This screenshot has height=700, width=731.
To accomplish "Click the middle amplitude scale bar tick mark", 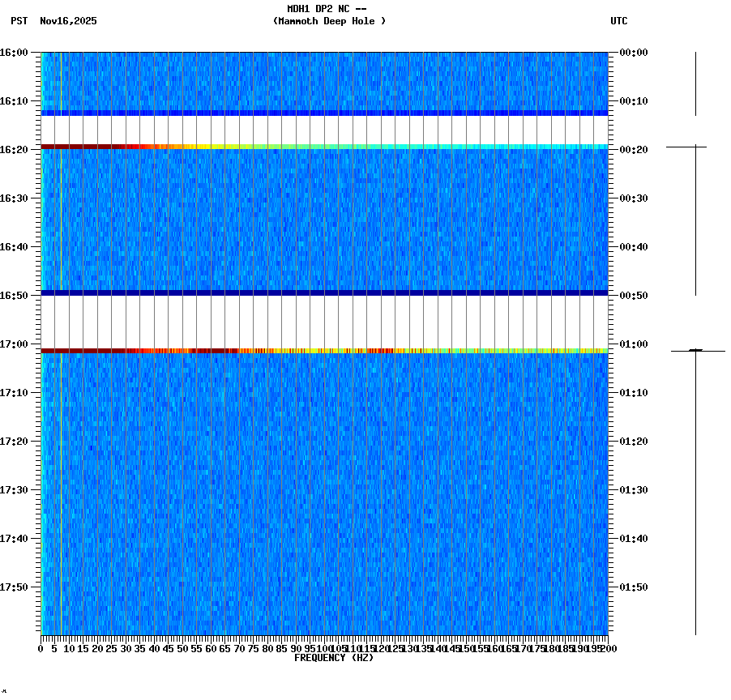I will point(695,148).
